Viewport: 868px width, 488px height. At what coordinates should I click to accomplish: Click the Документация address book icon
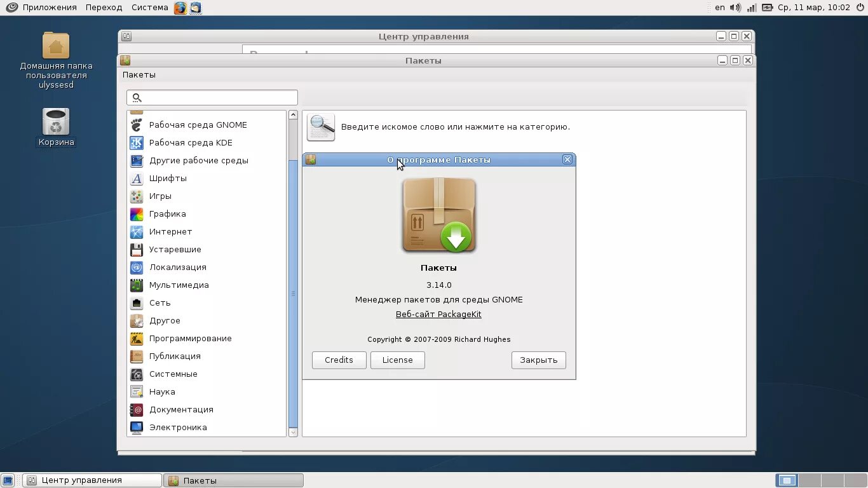point(137,410)
